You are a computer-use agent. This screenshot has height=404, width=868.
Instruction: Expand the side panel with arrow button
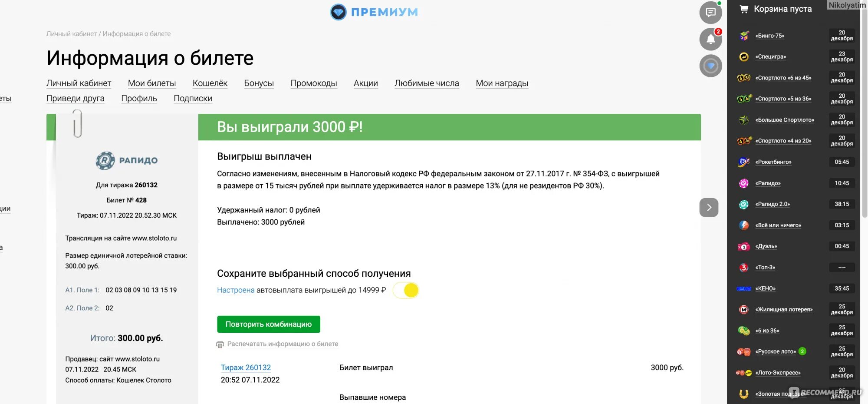click(x=709, y=207)
